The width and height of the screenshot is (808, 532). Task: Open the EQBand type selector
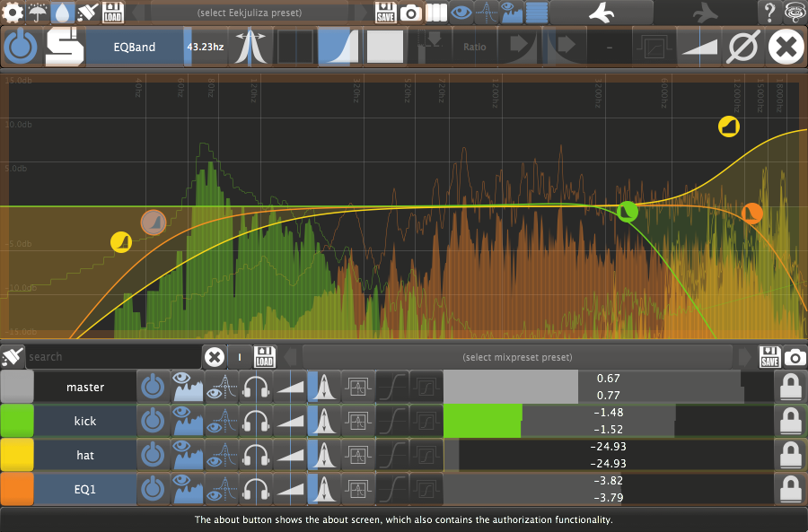(135, 47)
